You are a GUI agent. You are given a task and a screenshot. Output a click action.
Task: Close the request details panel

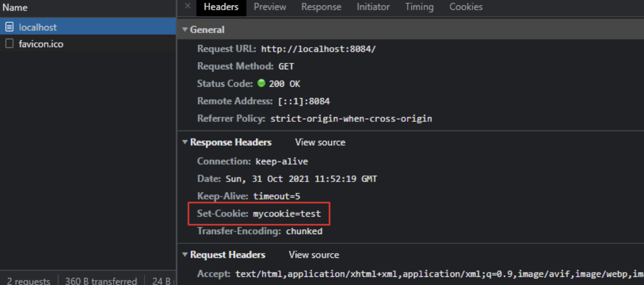[187, 6]
